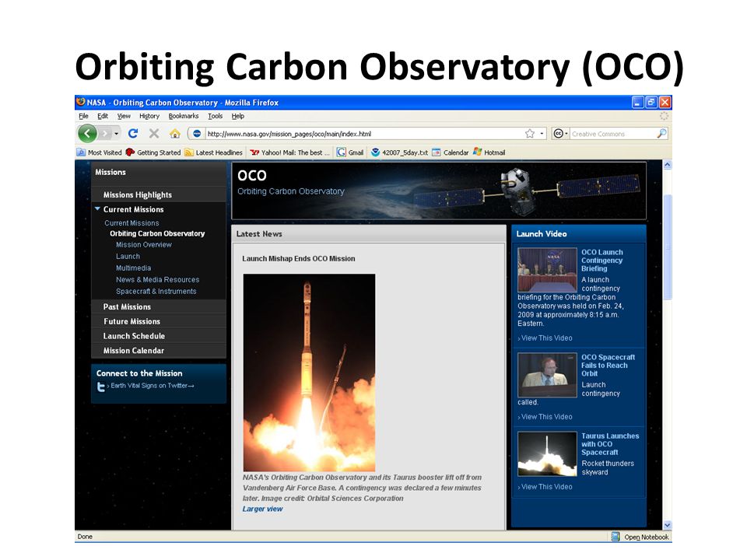The image size is (747, 560).
Task: Click the Larger view link
Action: coord(262,509)
